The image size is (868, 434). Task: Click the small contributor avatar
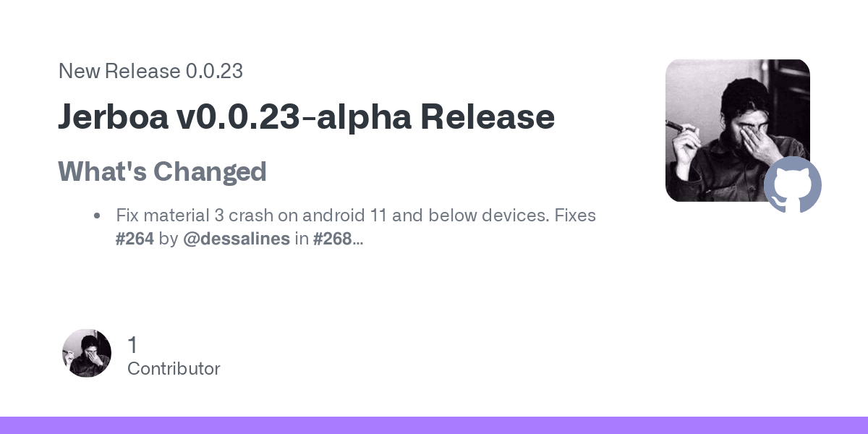point(87,353)
